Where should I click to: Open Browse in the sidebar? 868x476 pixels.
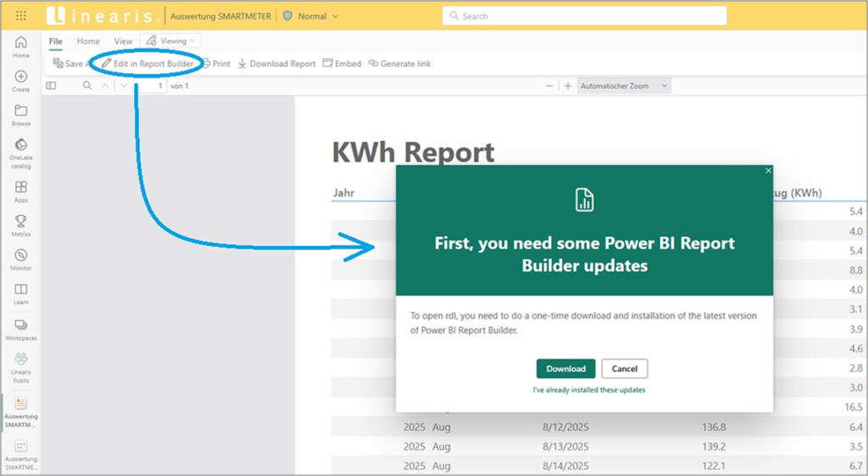[x=21, y=115]
